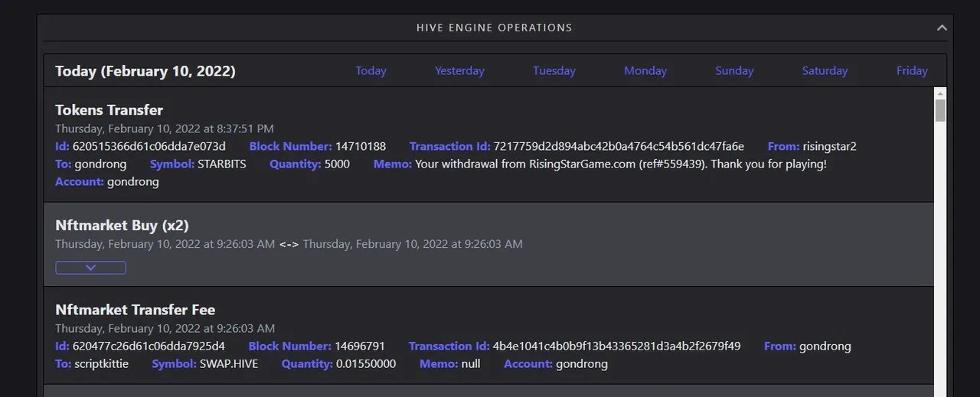Click Id value 620477c26d61c06dda7925d4
Image resolution: width=980 pixels, height=397 pixels.
coord(149,346)
